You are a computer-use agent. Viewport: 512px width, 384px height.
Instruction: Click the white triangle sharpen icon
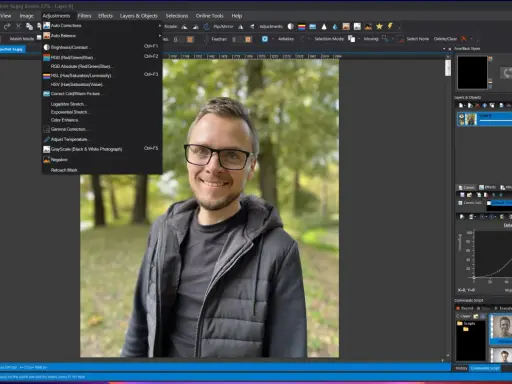[324, 27]
